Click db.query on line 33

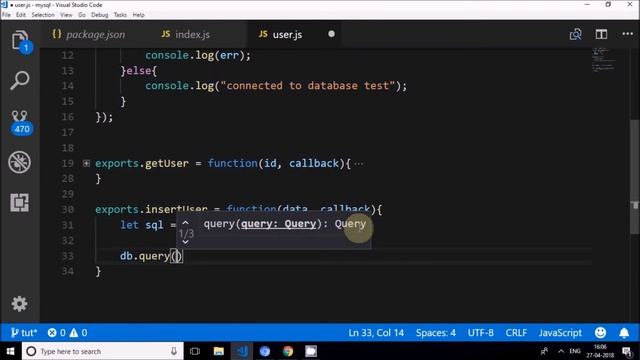tap(145, 256)
